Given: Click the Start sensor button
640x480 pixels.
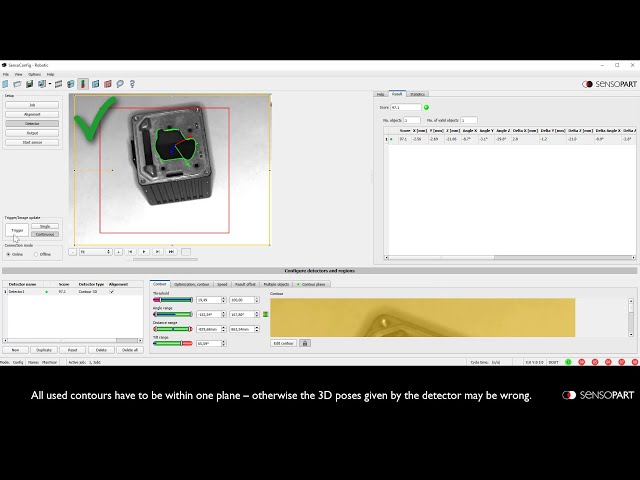Looking at the screenshot, I should 32,142.
